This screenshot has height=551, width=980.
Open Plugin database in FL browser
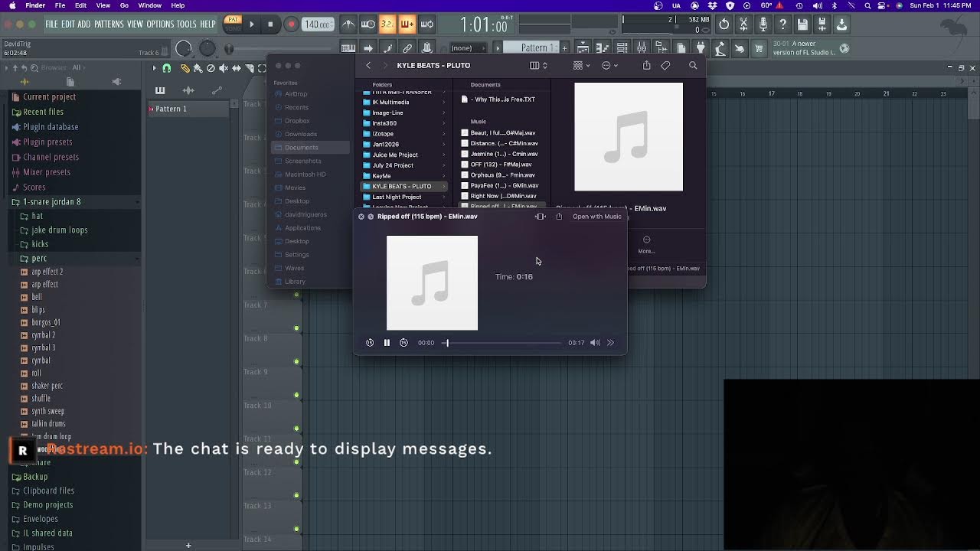coord(50,127)
